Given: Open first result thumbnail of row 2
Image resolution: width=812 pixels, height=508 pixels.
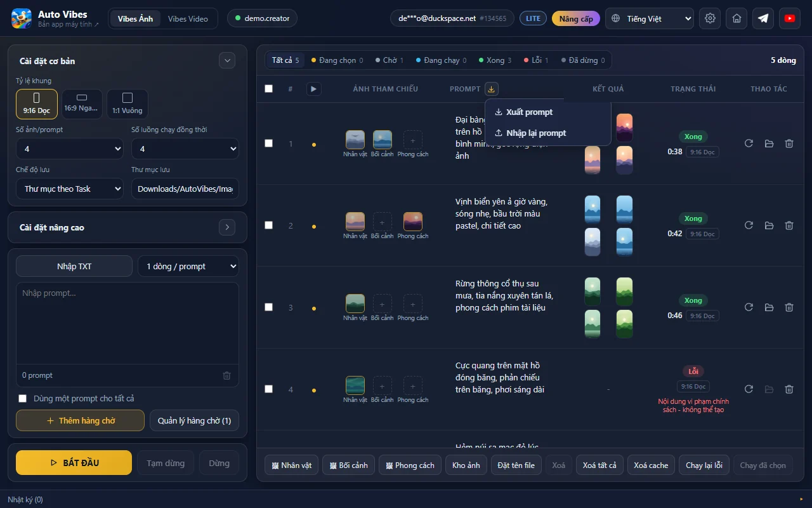Looking at the screenshot, I should click(x=592, y=210).
